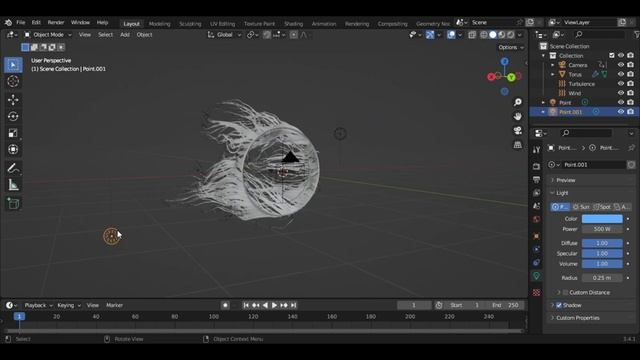Select the Measure tool
This screenshot has height=360, width=640.
(x=13, y=185)
